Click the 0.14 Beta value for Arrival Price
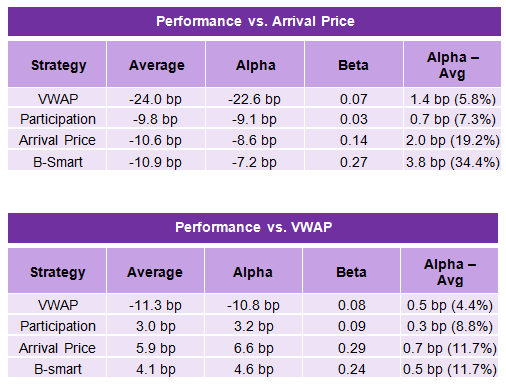 point(354,140)
